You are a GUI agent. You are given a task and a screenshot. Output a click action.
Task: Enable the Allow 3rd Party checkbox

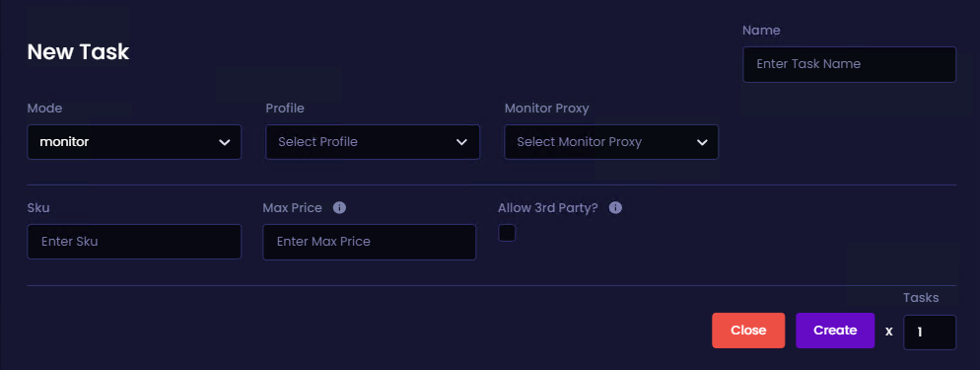(507, 233)
